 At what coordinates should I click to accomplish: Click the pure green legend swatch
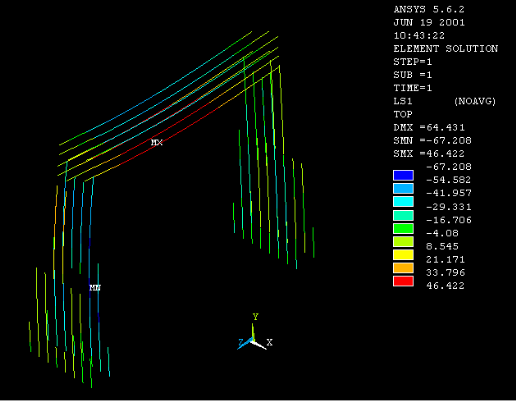tap(403, 228)
